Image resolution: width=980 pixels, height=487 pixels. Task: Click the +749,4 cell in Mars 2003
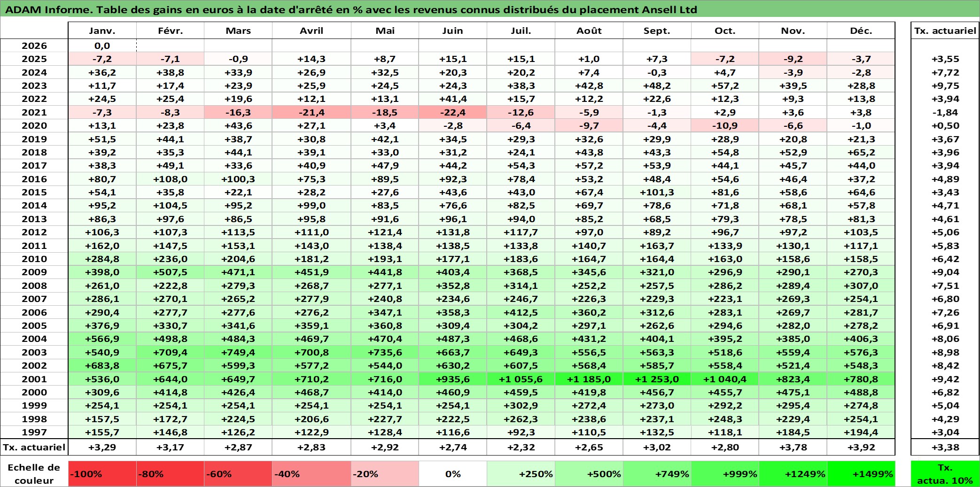(x=238, y=352)
